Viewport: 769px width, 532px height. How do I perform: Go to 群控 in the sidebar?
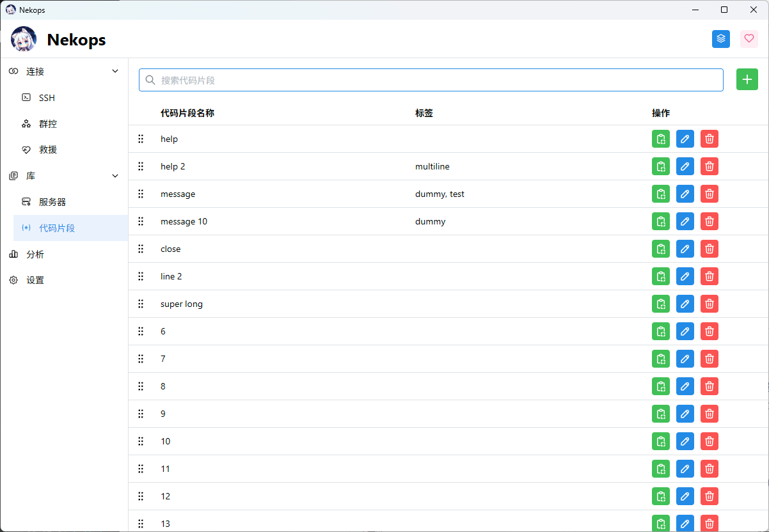(48, 124)
